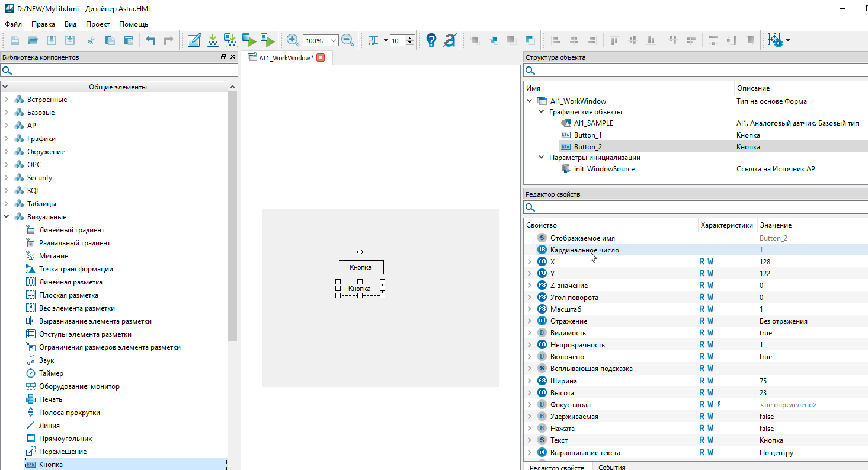The image size is (868, 470).
Task: Open the Проект menu
Action: (x=98, y=24)
